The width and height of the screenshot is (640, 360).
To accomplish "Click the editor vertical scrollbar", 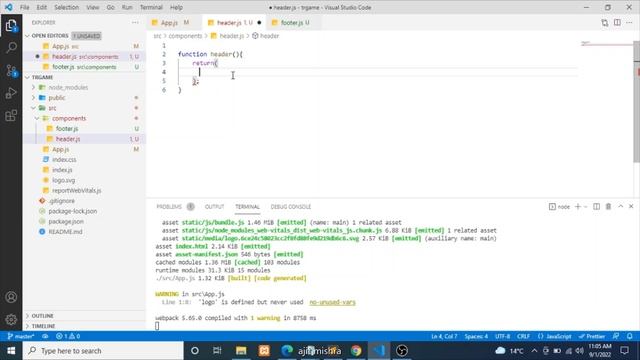I will point(636,102).
